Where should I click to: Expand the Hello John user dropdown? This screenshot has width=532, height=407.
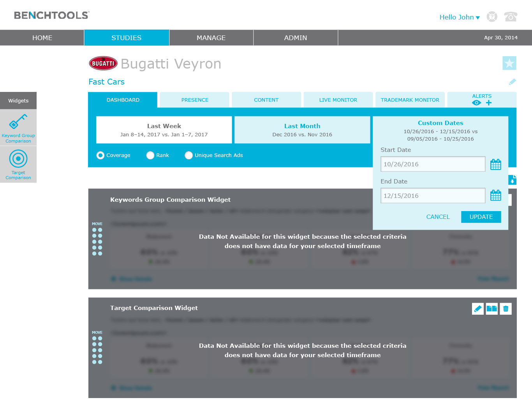click(459, 17)
